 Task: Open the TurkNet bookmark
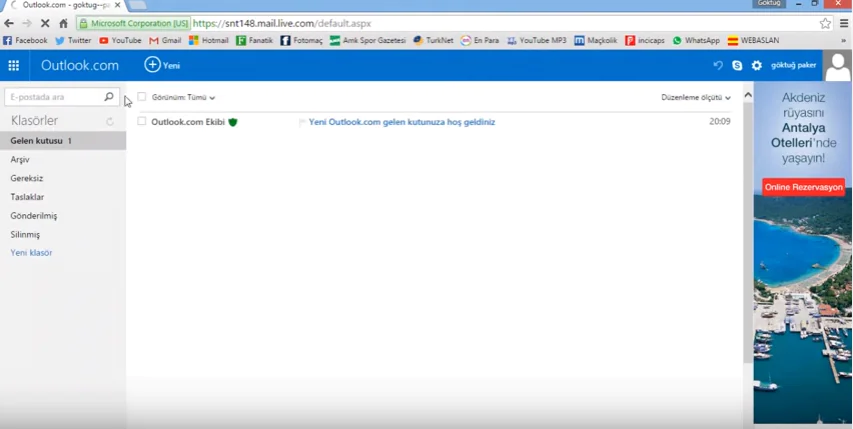[433, 40]
